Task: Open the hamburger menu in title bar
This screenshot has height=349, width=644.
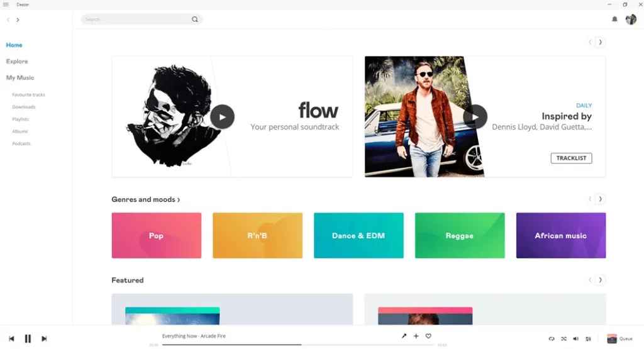Action: point(6,4)
